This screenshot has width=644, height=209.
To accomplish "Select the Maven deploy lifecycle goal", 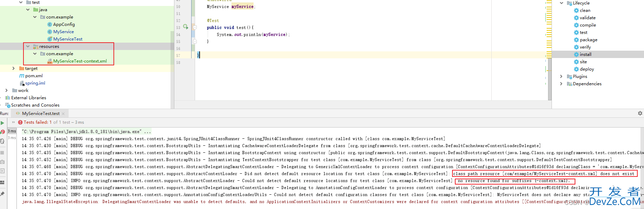I will click(587, 69).
